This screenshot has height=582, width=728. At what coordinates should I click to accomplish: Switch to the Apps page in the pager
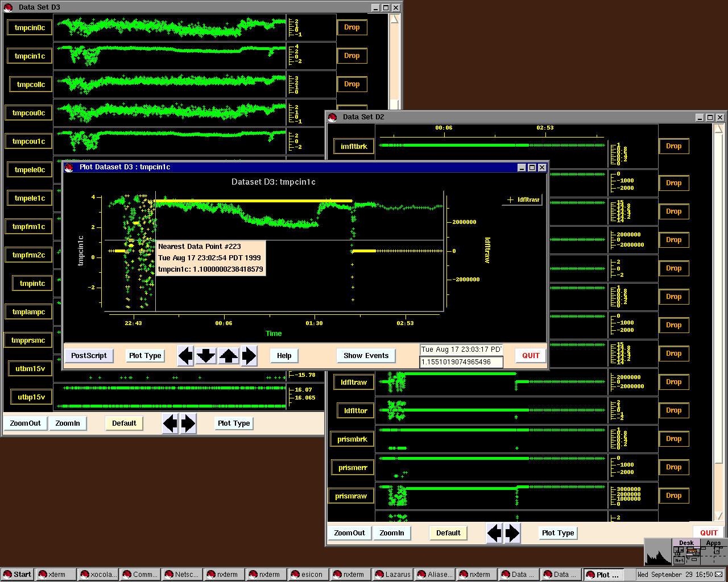713,543
